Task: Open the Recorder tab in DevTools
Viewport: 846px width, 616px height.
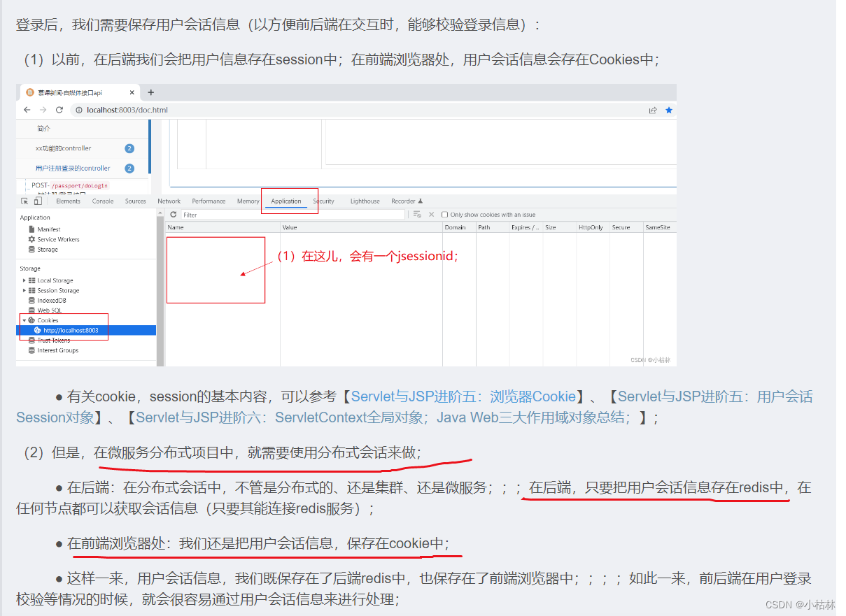Action: point(407,201)
